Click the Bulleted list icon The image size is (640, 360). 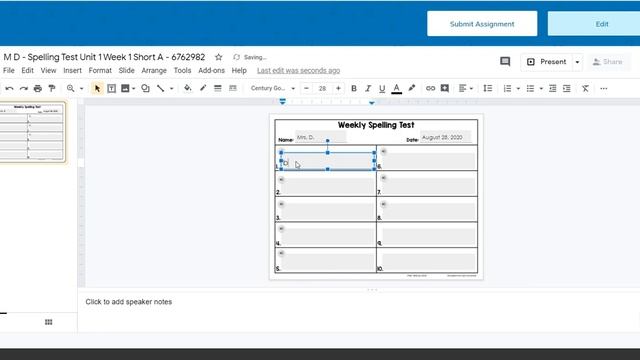point(530,89)
